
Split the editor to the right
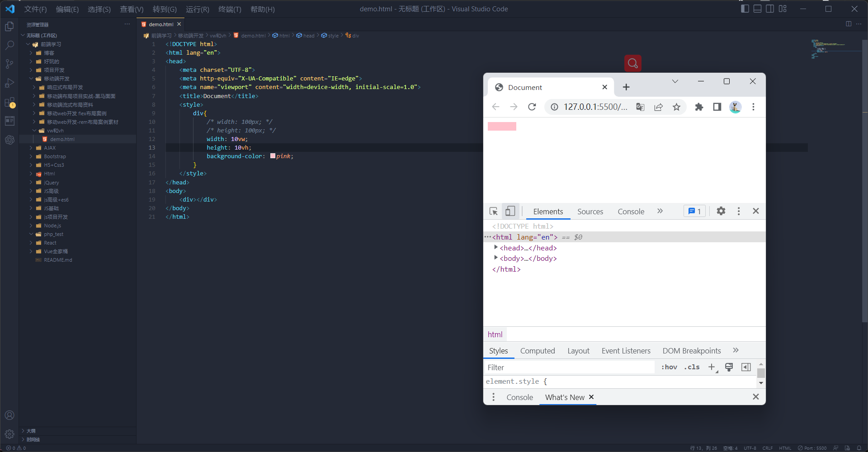[849, 24]
